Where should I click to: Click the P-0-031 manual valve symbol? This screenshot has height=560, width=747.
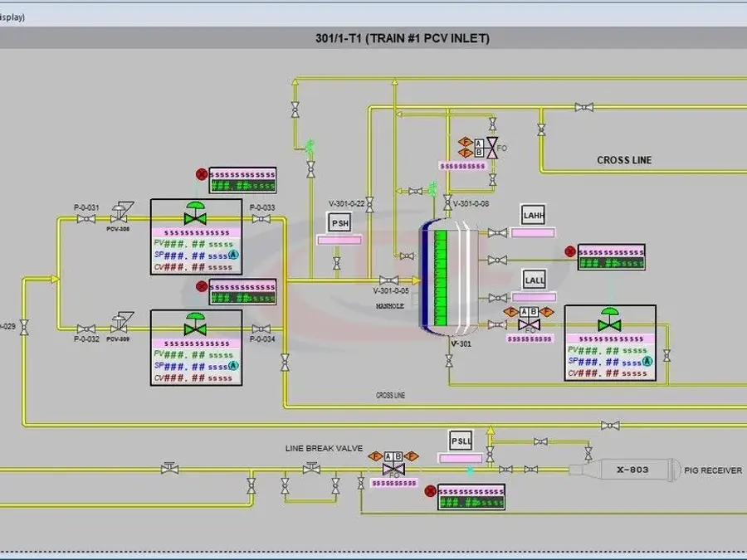[86, 218]
